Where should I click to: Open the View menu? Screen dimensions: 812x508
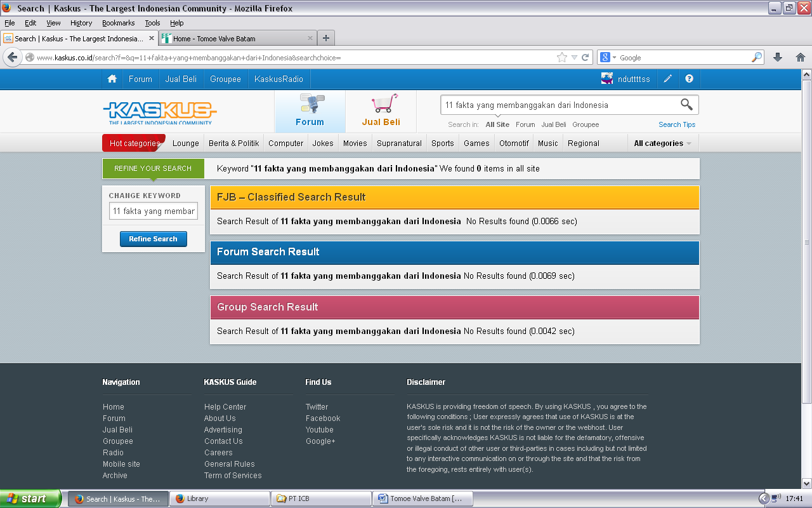click(x=53, y=23)
